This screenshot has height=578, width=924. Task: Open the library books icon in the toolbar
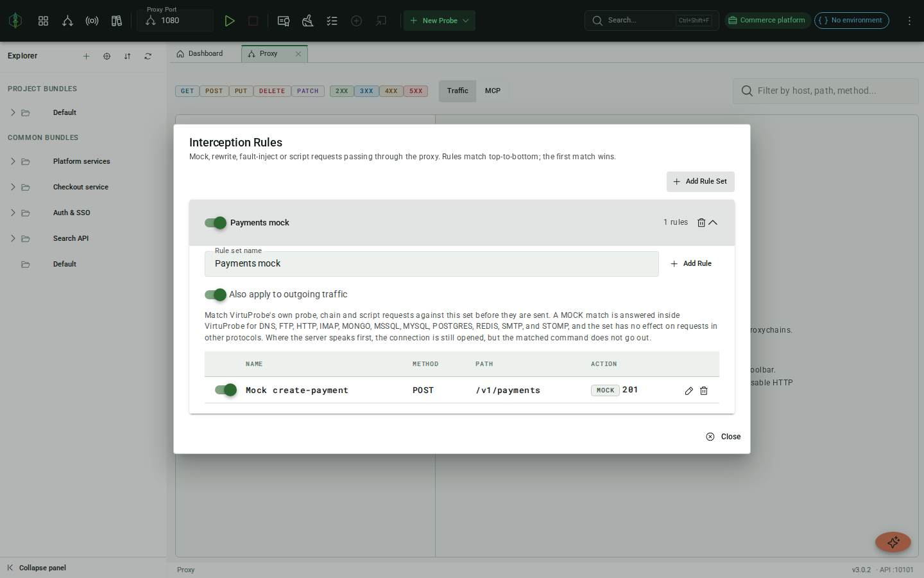pos(116,21)
